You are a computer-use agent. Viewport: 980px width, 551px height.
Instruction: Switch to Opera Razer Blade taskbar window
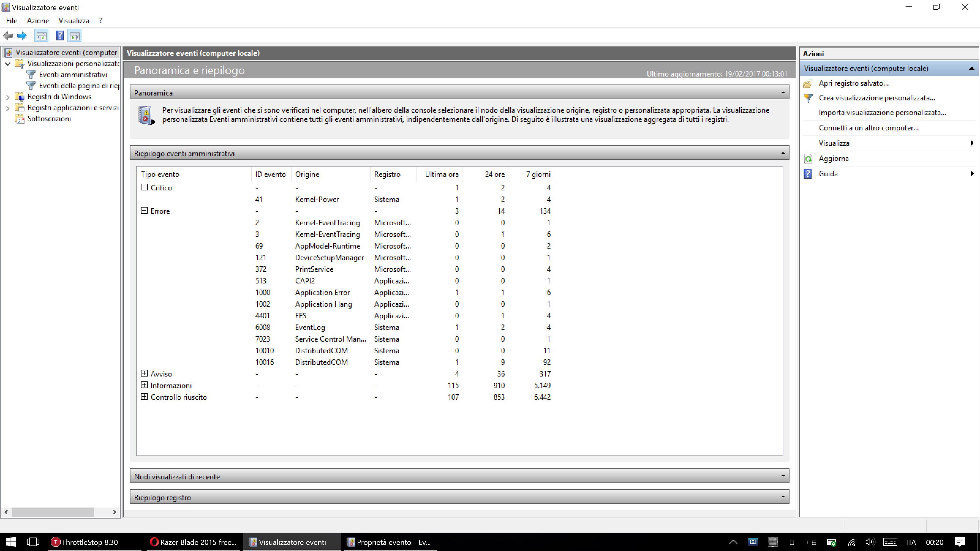tap(193, 542)
